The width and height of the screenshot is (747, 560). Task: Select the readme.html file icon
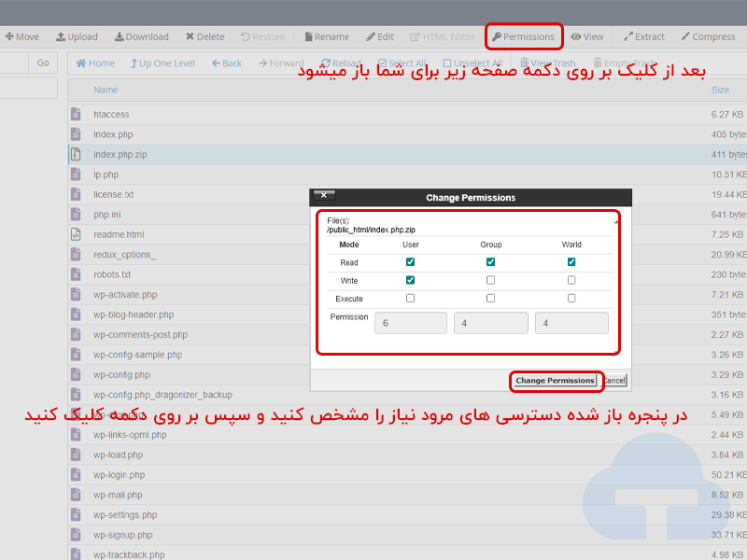76,234
